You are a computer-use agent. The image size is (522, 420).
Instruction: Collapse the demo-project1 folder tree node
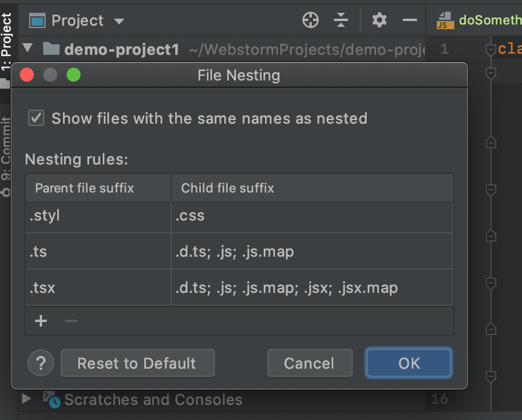tap(27, 48)
